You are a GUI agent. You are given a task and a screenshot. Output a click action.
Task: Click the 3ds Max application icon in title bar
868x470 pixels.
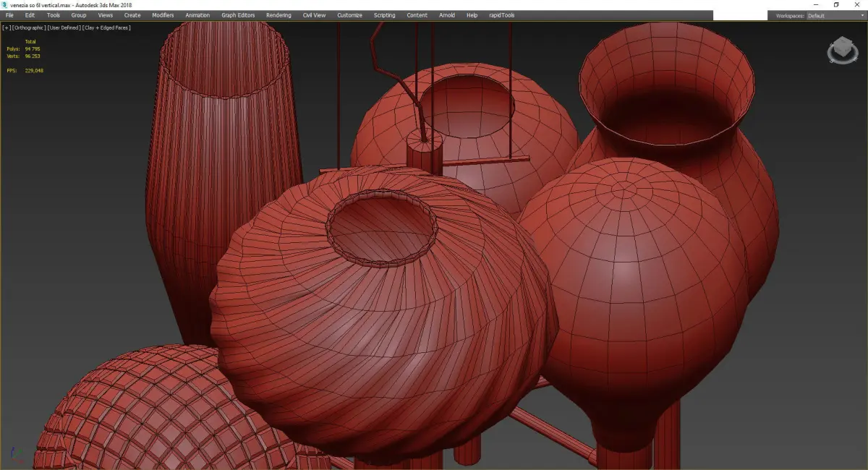coord(5,4)
